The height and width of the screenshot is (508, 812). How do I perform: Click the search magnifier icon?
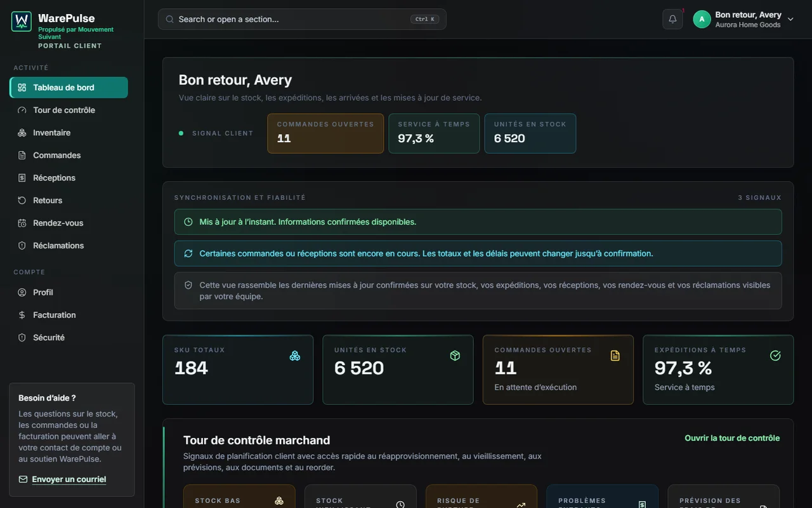[169, 19]
